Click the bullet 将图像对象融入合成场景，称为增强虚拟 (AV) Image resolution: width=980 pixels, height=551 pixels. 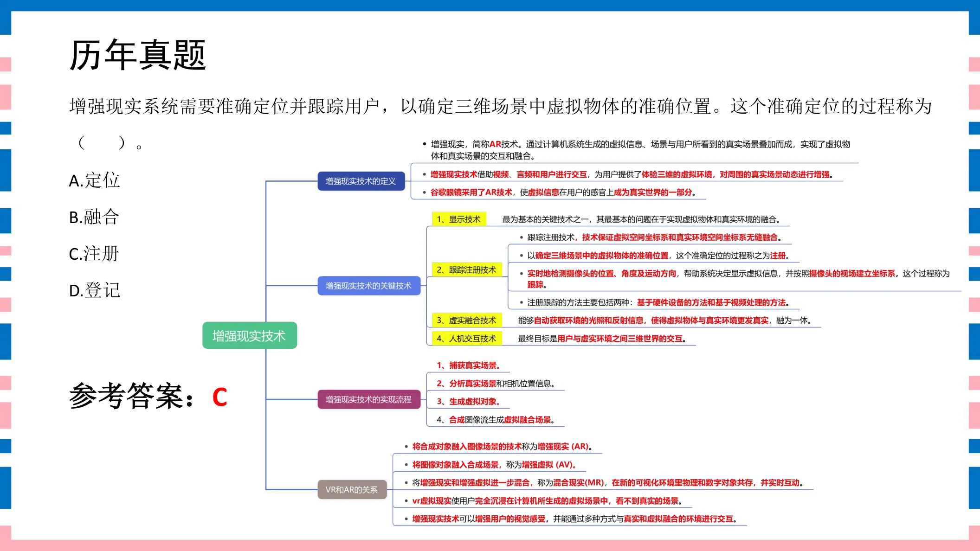coord(490,465)
